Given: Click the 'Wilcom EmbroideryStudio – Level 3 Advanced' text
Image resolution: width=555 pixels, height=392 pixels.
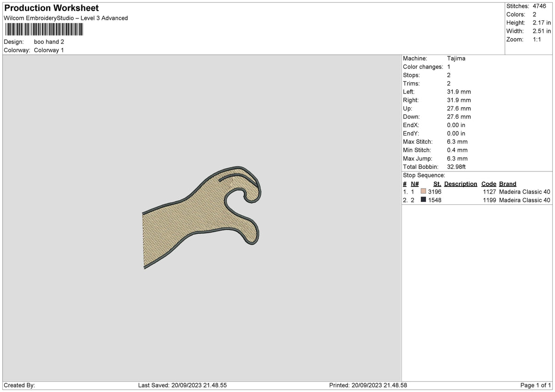Looking at the screenshot, I should pos(66,18).
